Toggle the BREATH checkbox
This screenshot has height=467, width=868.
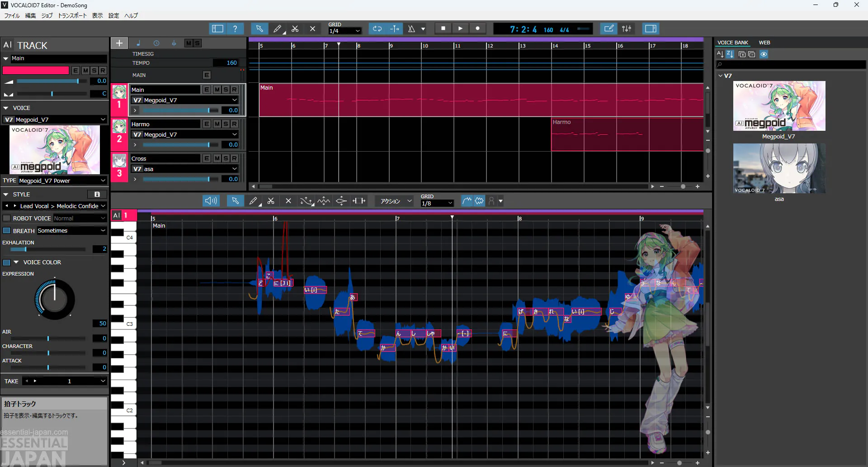coord(7,231)
